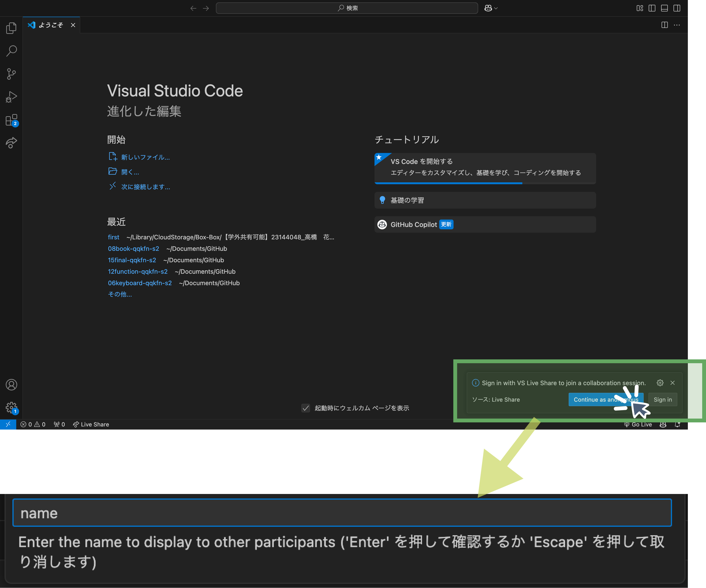The height and width of the screenshot is (588, 706).
Task: Expand the Copilot dropdown chevron
Action: (x=496, y=8)
